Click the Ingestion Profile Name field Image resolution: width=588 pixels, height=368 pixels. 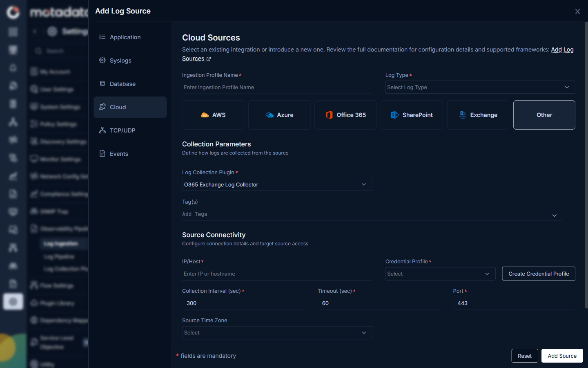pos(277,87)
